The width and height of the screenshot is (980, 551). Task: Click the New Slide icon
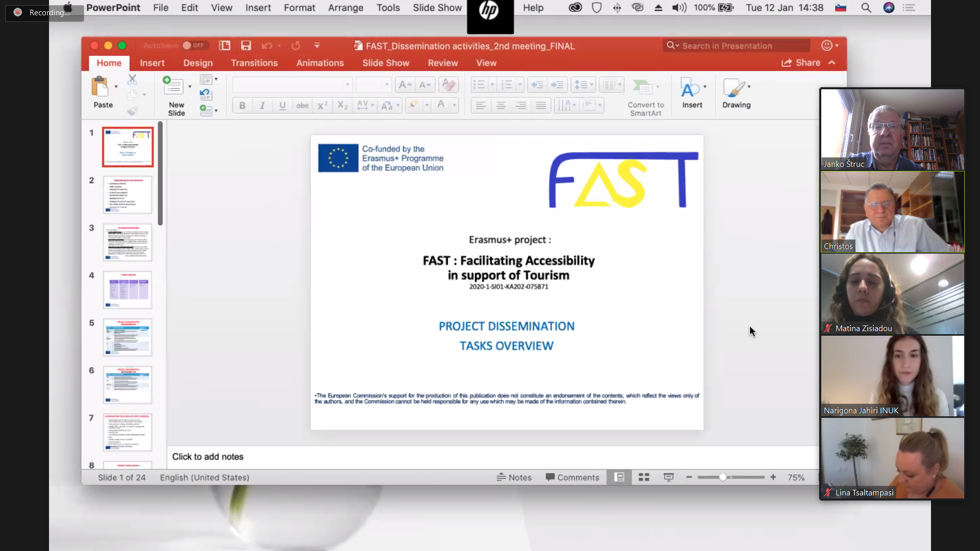coord(173,86)
